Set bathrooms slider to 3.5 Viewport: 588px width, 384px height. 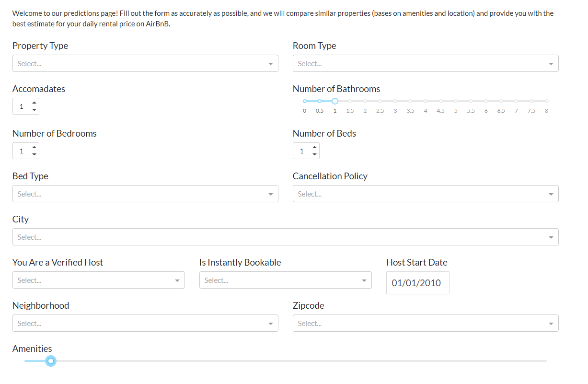[x=410, y=101]
